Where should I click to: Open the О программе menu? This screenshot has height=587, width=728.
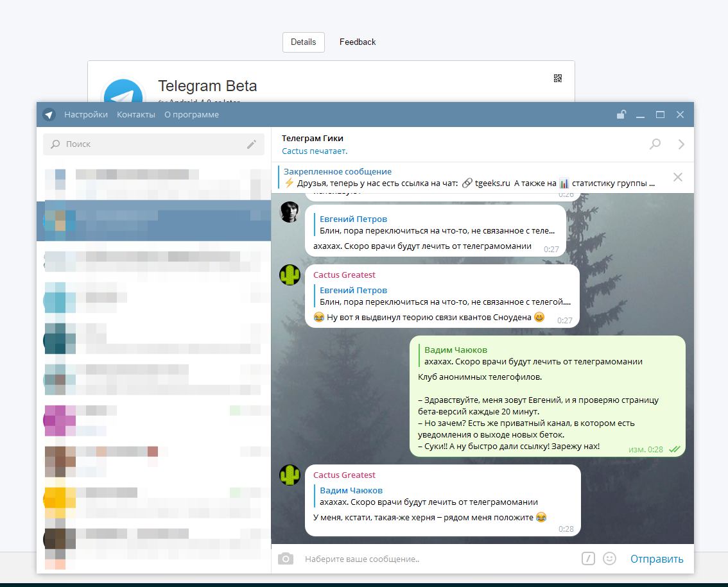(191, 115)
